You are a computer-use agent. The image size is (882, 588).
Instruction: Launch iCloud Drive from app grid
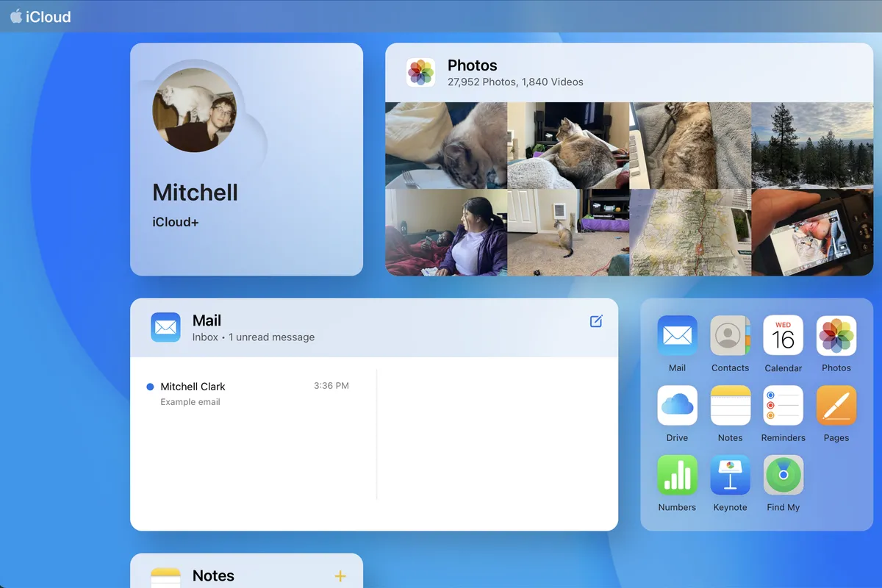pyautogui.click(x=677, y=406)
